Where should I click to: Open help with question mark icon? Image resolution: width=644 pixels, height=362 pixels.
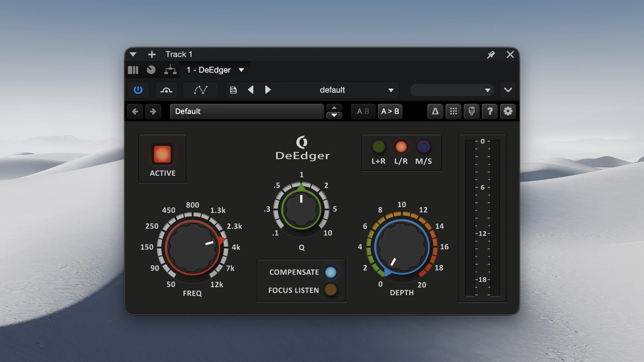coord(490,111)
